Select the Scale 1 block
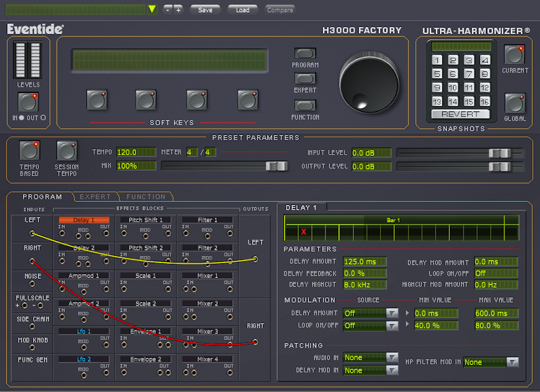 (145, 276)
